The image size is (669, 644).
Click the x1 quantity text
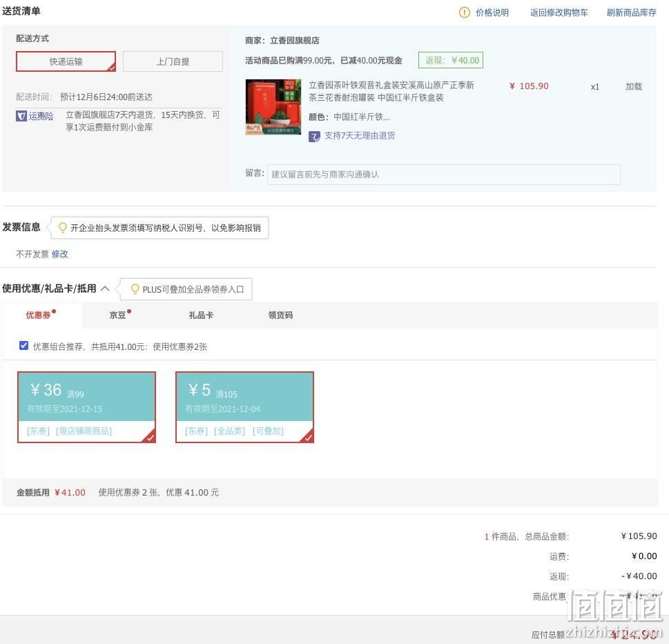(594, 87)
